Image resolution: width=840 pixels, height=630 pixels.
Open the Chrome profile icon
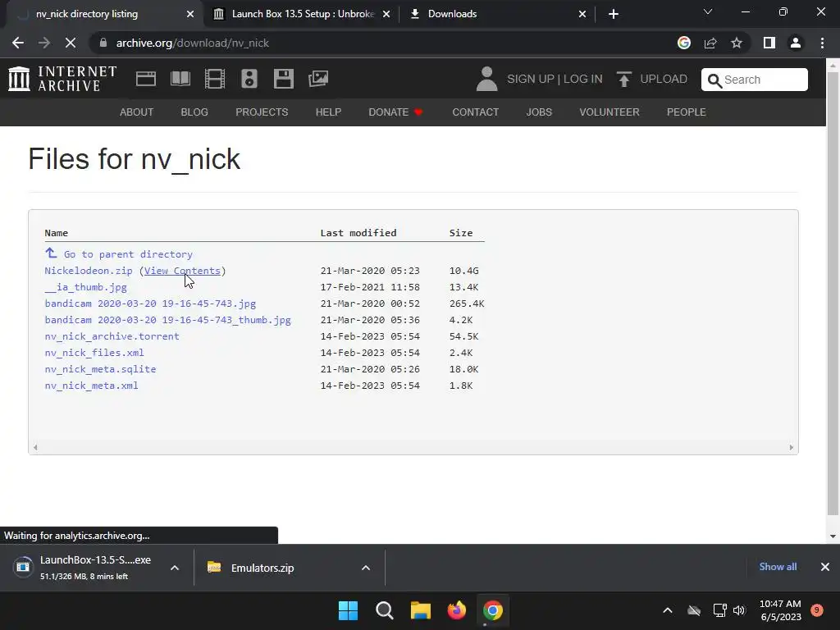[x=796, y=43]
